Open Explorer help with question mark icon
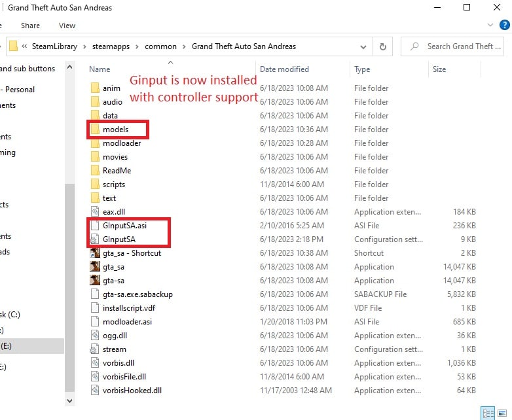The height and width of the screenshot is (420, 512). tap(505, 25)
